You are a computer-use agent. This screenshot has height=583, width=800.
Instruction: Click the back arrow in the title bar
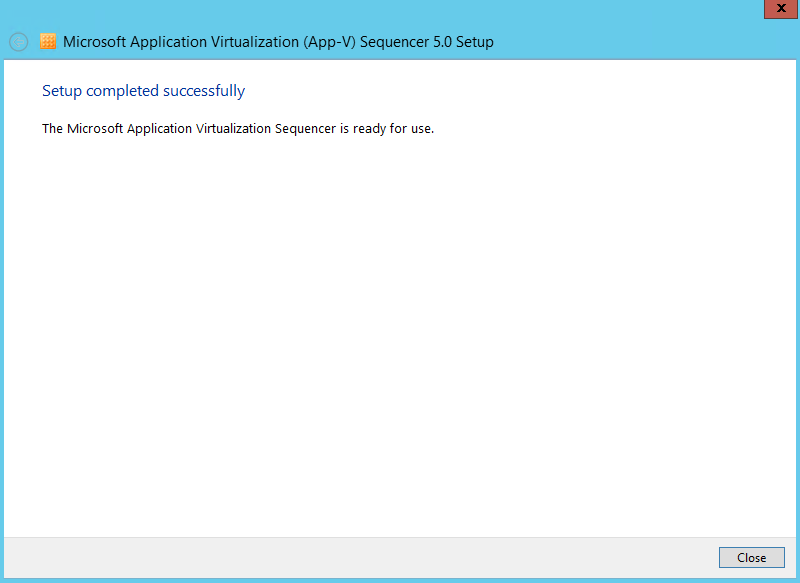click(x=19, y=42)
